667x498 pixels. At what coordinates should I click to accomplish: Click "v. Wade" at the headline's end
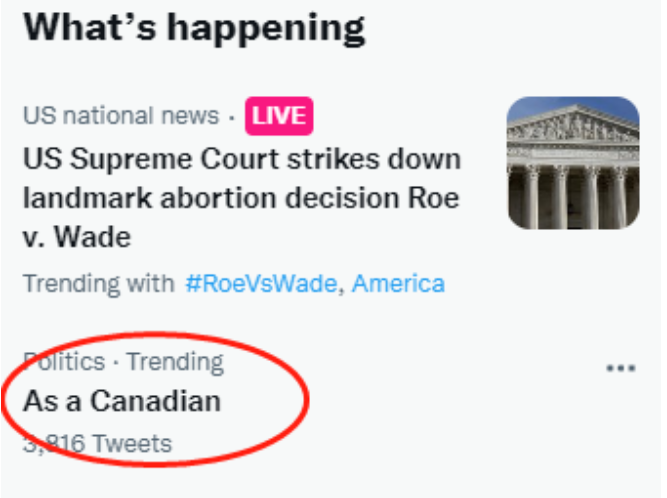(77, 237)
